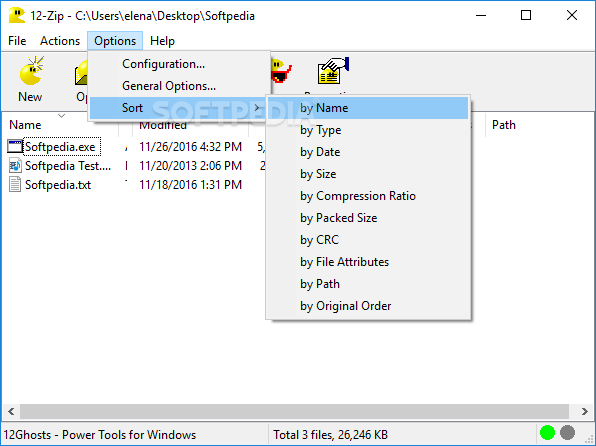Viewport: 596px width, 446px height.
Task: Close the 12-Zip window
Action: click(x=572, y=16)
